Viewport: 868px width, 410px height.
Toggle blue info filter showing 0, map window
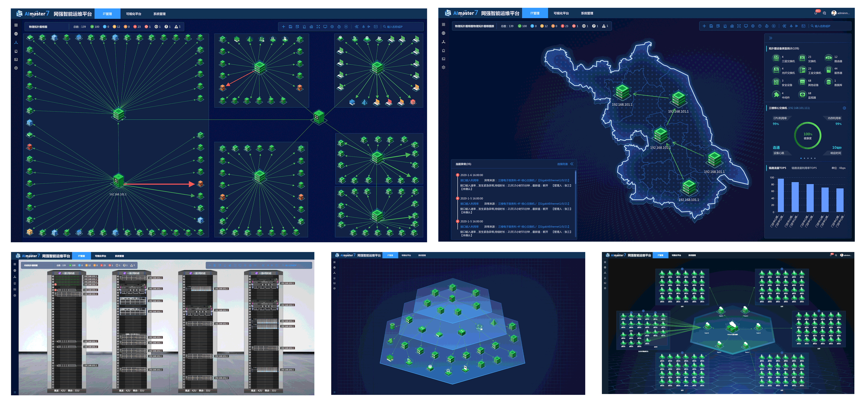click(x=533, y=26)
